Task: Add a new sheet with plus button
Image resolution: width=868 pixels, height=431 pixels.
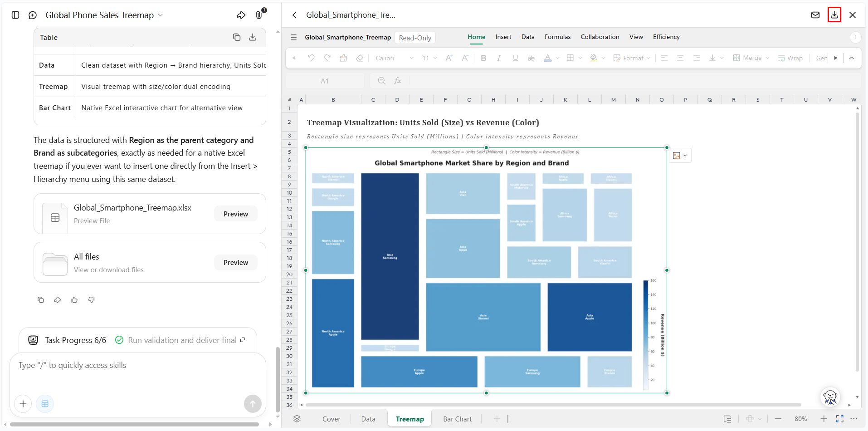Action: coord(497,419)
